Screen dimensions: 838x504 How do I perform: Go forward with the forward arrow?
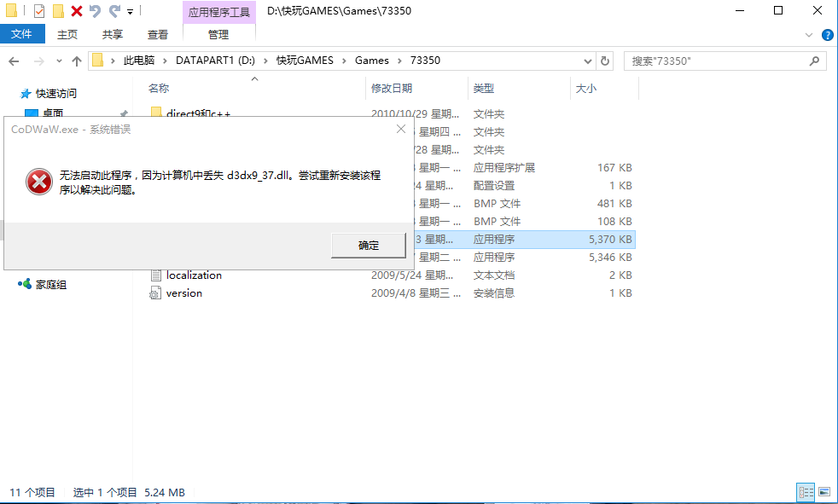tap(38, 61)
